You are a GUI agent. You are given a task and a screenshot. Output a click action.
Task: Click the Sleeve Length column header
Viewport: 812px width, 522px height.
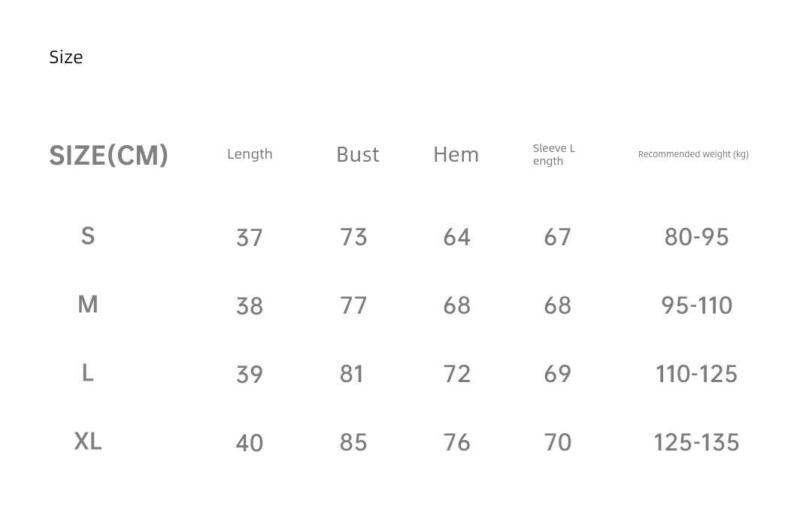pyautogui.click(x=554, y=154)
